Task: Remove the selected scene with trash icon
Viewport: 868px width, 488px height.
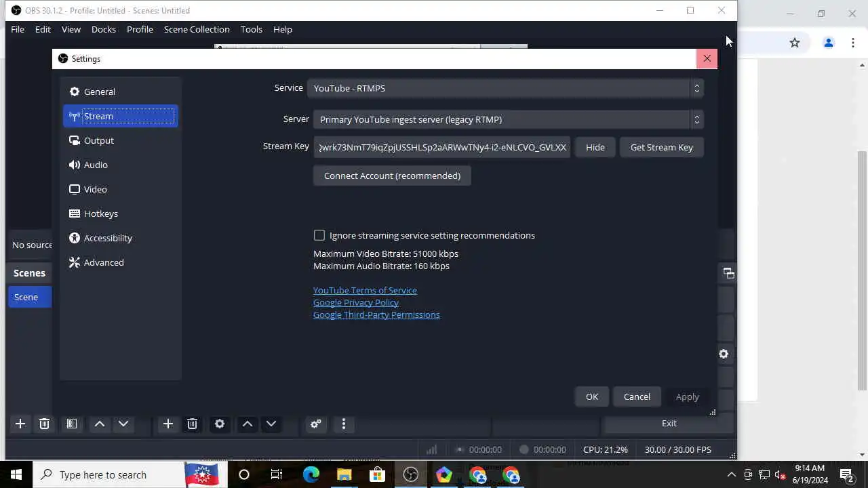Action: coord(44,424)
